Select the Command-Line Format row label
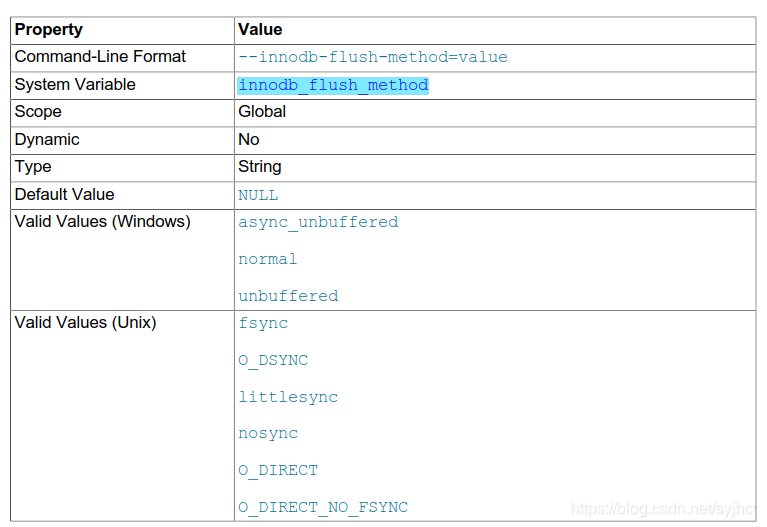Image resolution: width=767 pixels, height=527 pixels. pos(100,57)
